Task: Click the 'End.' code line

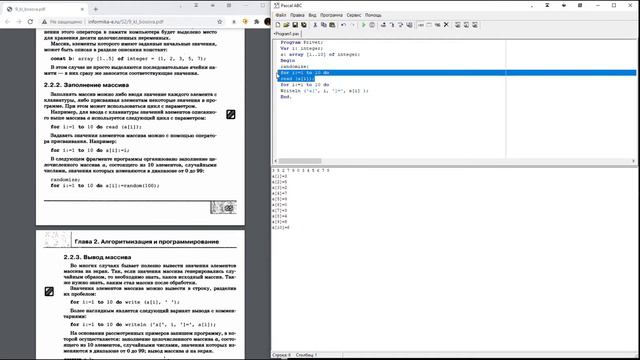Action: click(286, 97)
